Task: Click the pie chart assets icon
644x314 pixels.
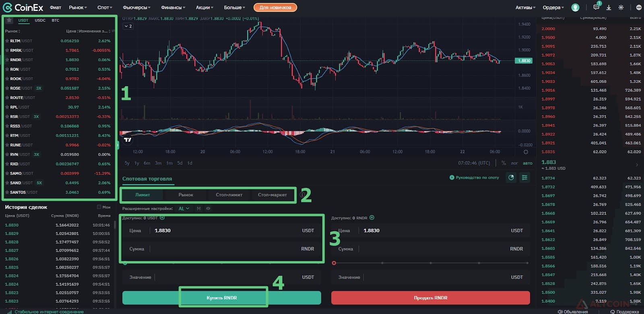Action: tap(511, 178)
